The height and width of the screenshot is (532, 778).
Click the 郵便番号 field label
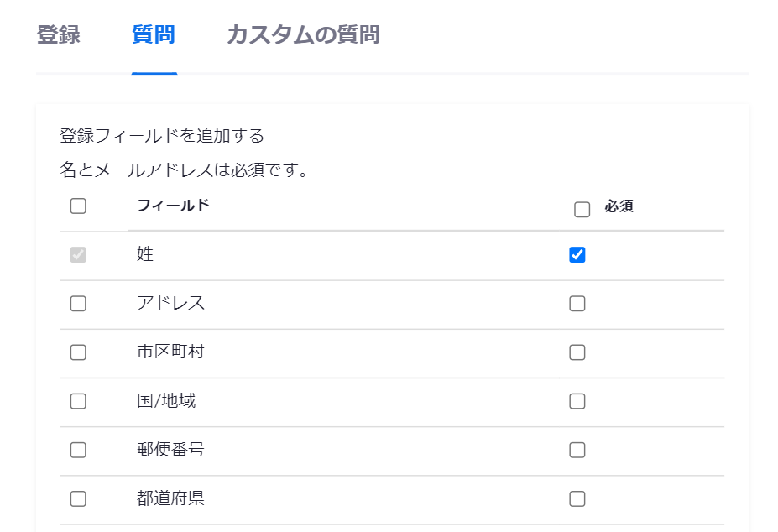pos(170,449)
